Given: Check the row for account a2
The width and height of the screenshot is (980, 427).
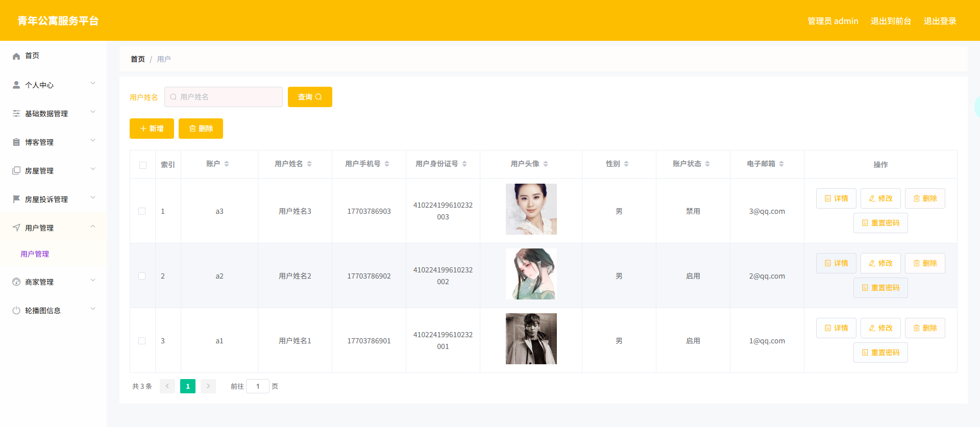Looking at the screenshot, I should [142, 276].
